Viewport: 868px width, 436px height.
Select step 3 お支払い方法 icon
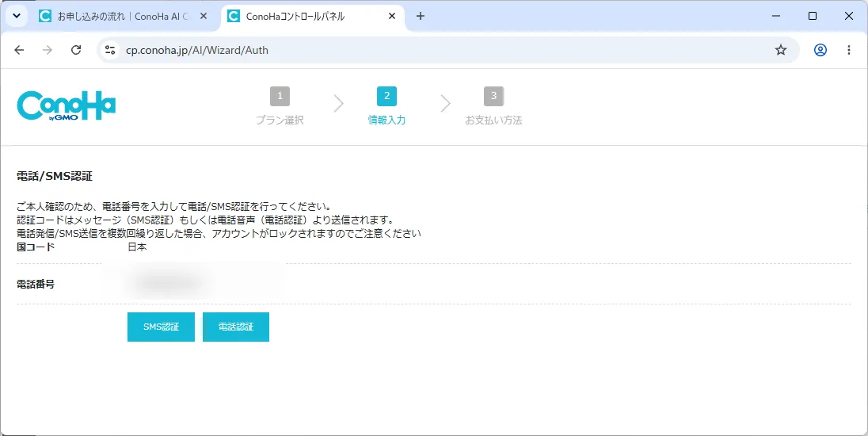coord(493,96)
